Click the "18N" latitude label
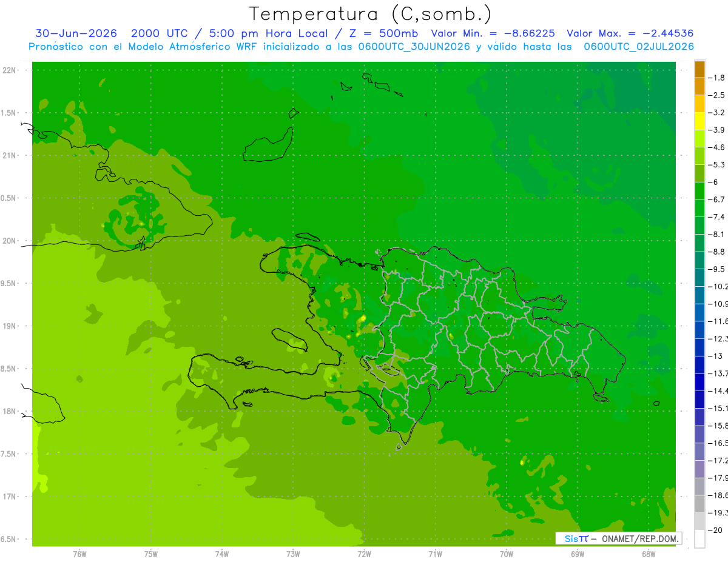 [10, 411]
